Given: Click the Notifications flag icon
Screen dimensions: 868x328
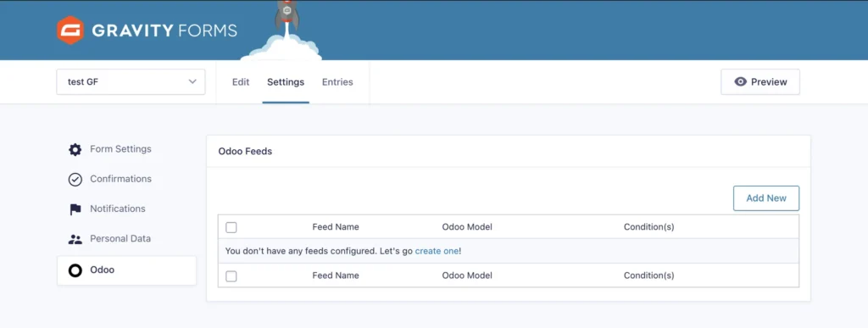Looking at the screenshot, I should (75, 209).
